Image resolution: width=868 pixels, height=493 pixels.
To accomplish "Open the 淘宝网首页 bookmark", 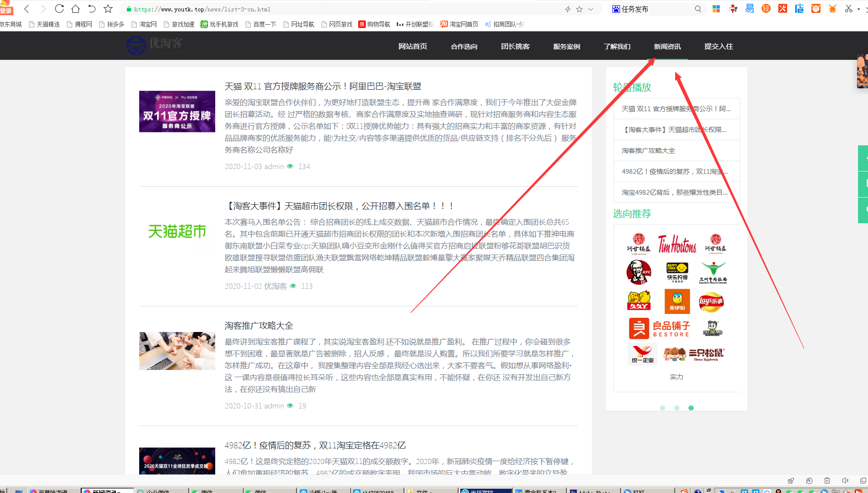I will pyautogui.click(x=459, y=24).
